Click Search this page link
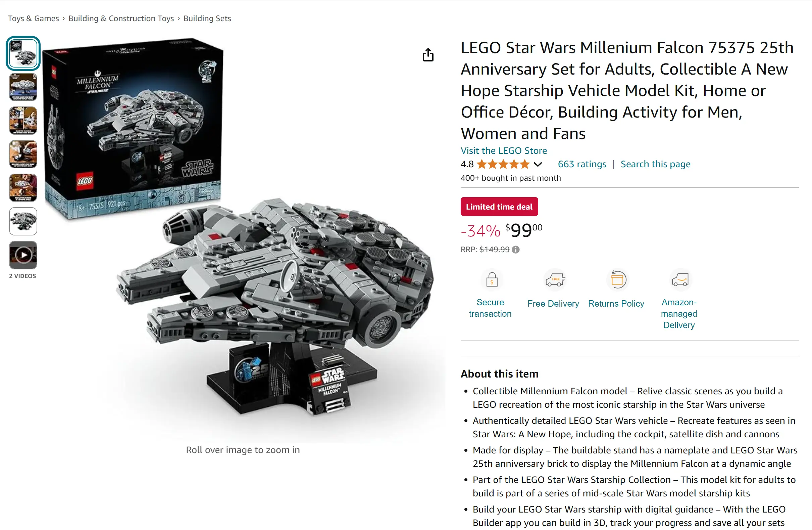This screenshot has height=530, width=812. pyautogui.click(x=655, y=164)
